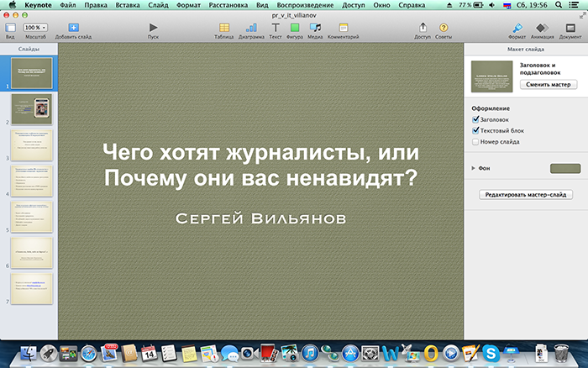This screenshot has height=368, width=588.
Task: Open the View (Вид) toolbar button
Action: 10,28
